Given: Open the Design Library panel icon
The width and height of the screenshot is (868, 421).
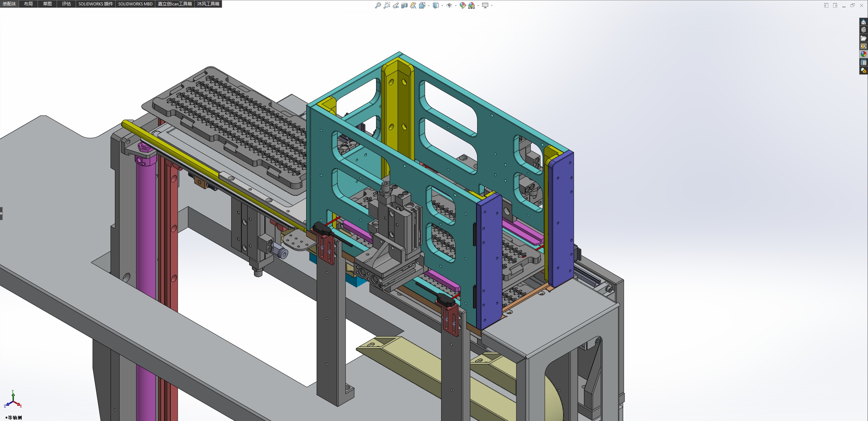Looking at the screenshot, I should coord(863,30).
